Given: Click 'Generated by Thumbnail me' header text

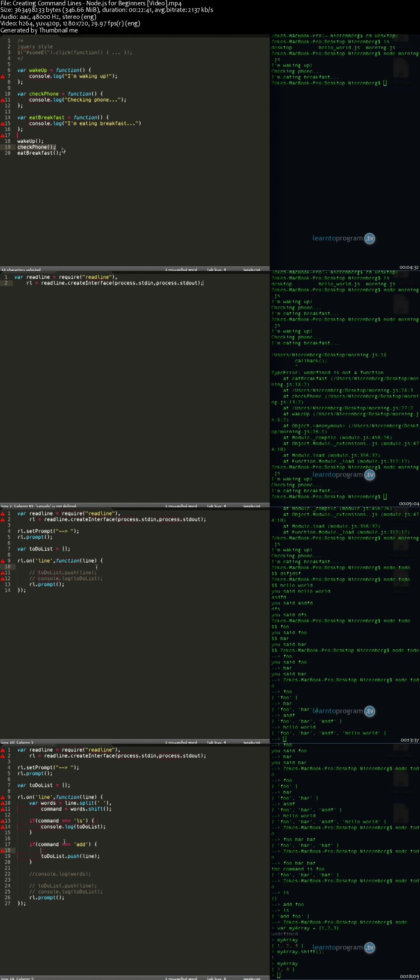Looking at the screenshot, I should point(39,30).
